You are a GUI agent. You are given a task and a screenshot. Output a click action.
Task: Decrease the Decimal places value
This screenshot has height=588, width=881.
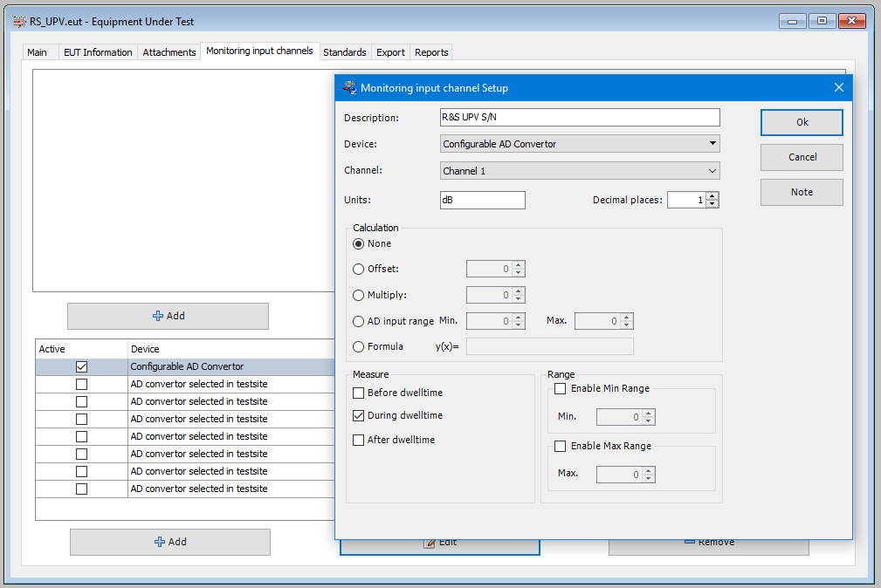click(712, 204)
